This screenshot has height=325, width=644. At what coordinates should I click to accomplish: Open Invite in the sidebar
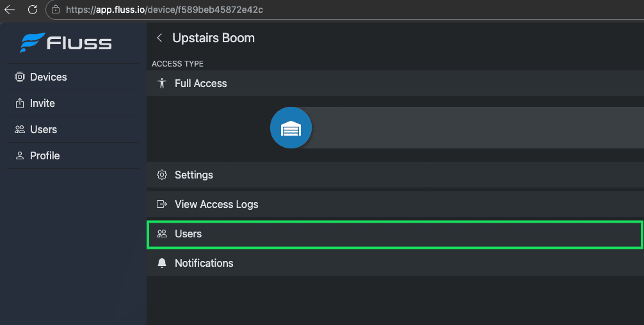point(42,103)
